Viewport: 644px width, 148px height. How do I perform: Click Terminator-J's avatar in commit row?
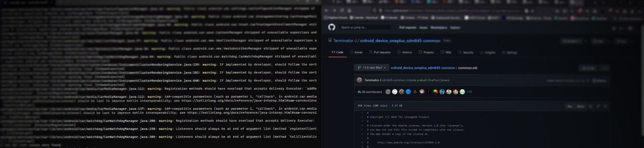click(x=359, y=80)
